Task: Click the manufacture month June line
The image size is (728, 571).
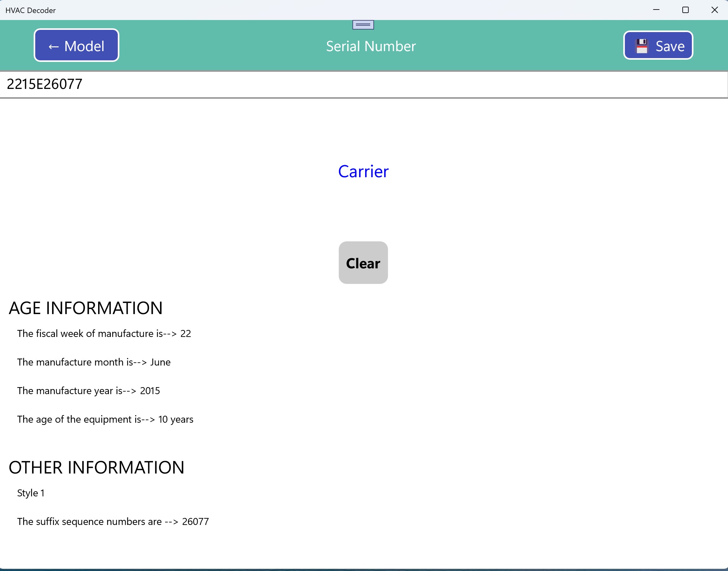Action: pos(94,362)
